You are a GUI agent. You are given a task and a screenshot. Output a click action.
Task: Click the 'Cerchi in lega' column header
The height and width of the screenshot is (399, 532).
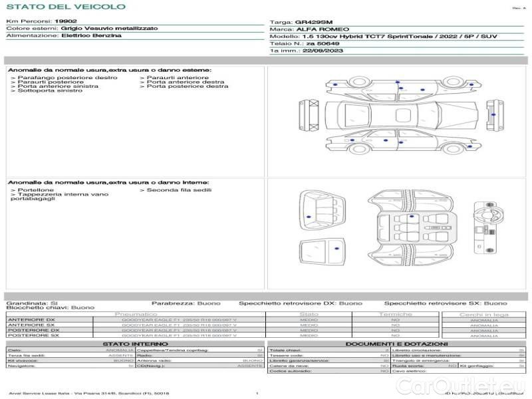point(483,314)
